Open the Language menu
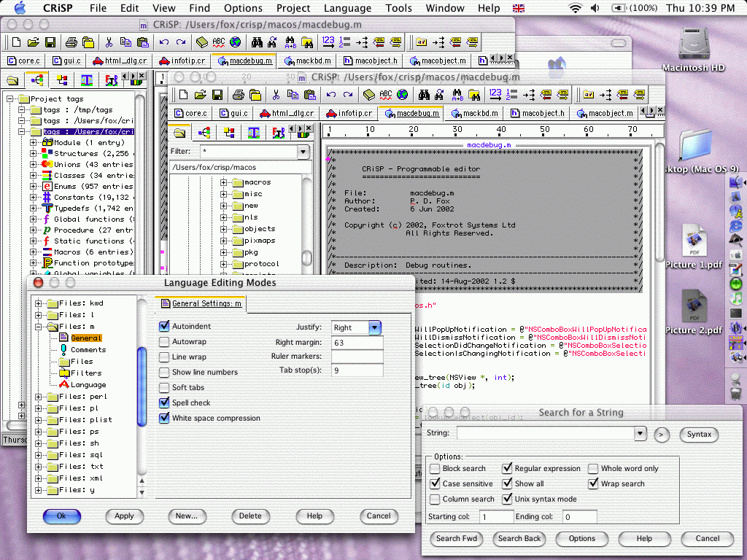 coord(347,8)
